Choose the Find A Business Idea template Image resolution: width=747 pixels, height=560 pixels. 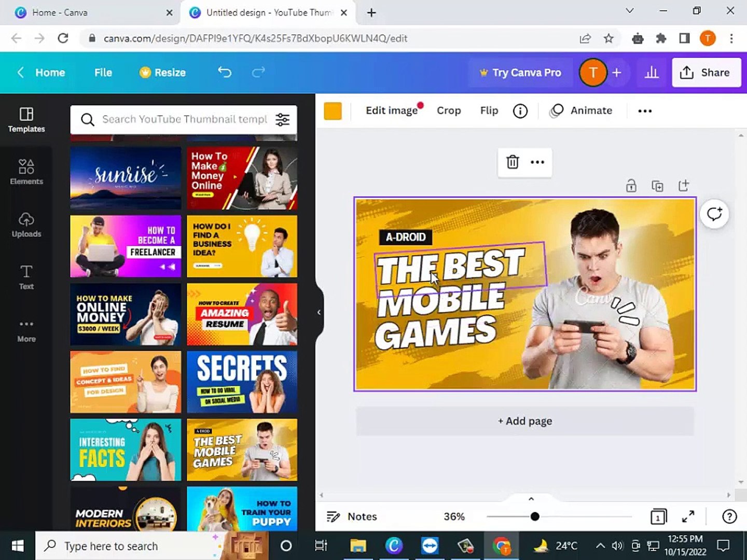[242, 246]
